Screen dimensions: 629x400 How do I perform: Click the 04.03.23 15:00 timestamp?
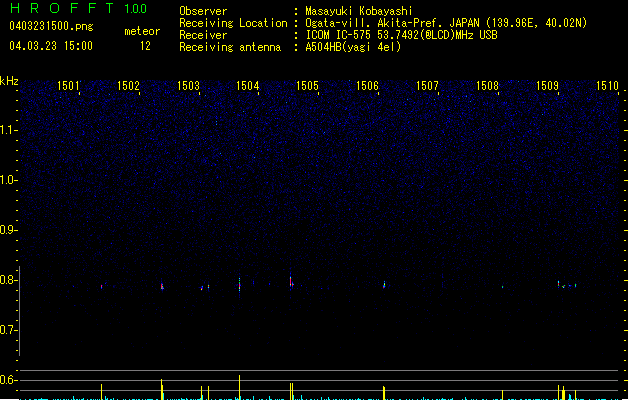tap(50, 46)
